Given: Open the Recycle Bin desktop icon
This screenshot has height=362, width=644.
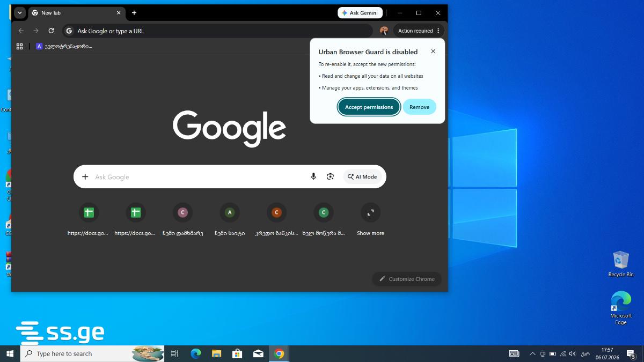Looking at the screenshot, I should 621,263.
